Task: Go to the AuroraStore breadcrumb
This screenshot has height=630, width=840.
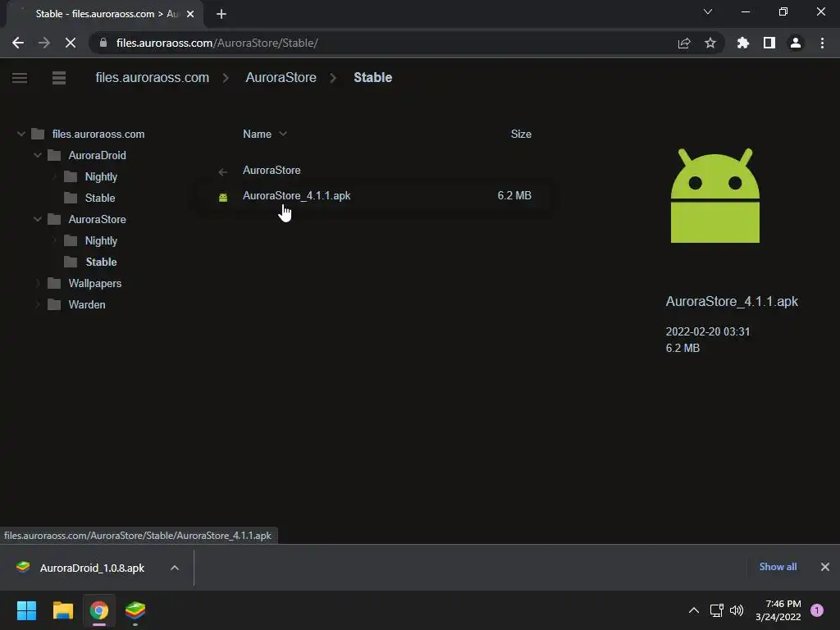Action: [x=281, y=78]
